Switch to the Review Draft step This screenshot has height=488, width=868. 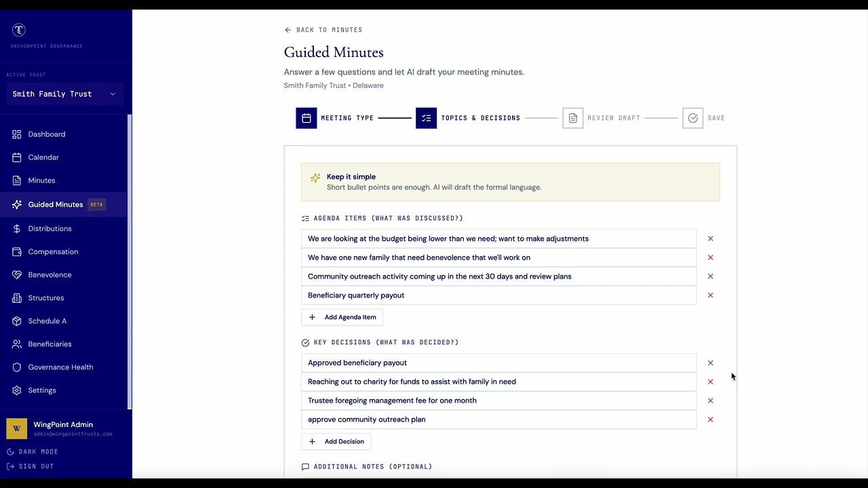(x=573, y=117)
